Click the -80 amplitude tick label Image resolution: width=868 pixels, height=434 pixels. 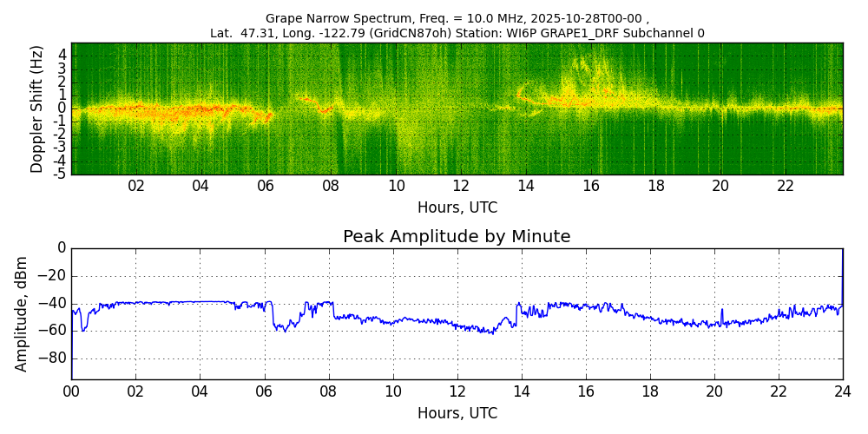coord(55,358)
